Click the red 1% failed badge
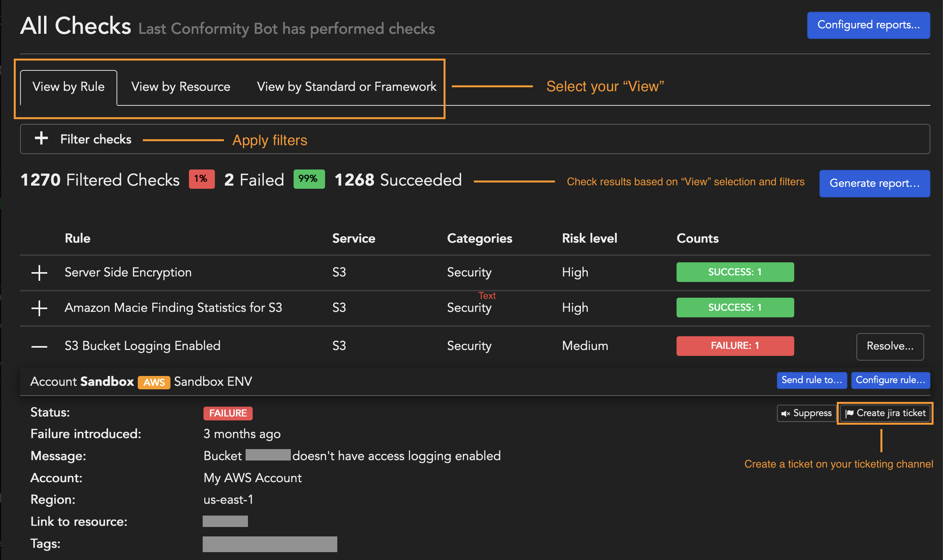Viewport: 943px width, 560px height. pyautogui.click(x=202, y=179)
